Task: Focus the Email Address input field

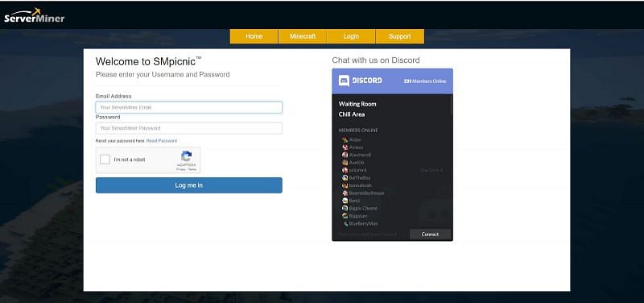Action: point(189,107)
